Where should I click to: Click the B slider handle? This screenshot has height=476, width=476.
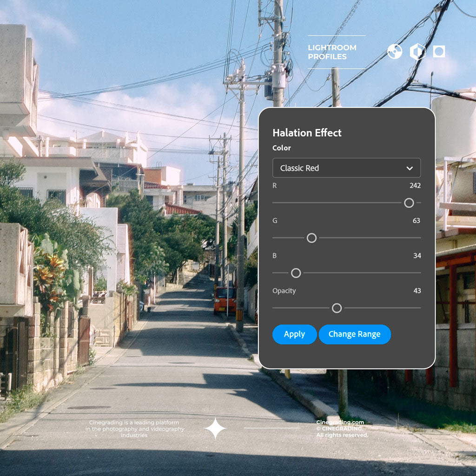coord(296,273)
